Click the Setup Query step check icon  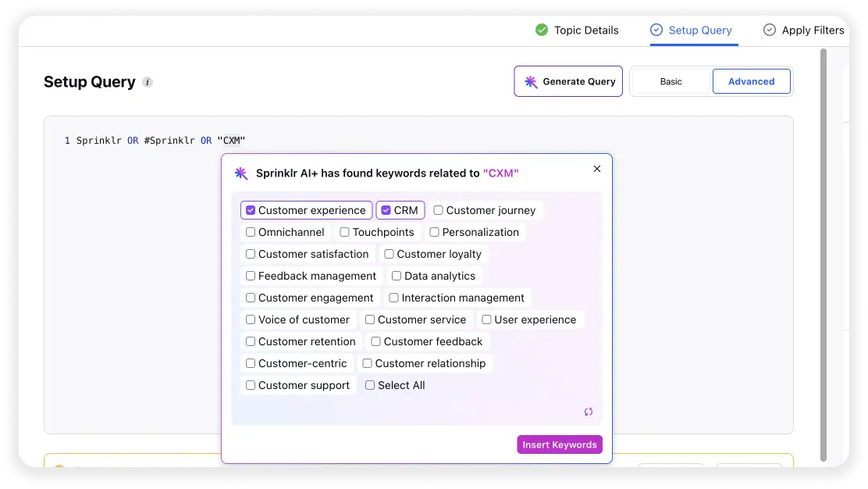[x=656, y=30]
